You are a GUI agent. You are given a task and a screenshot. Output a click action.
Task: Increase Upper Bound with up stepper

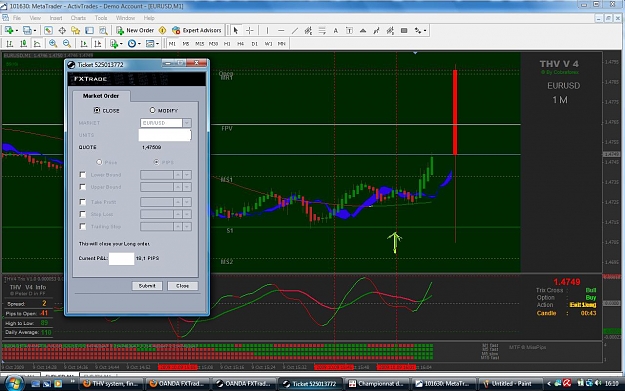pos(178,187)
